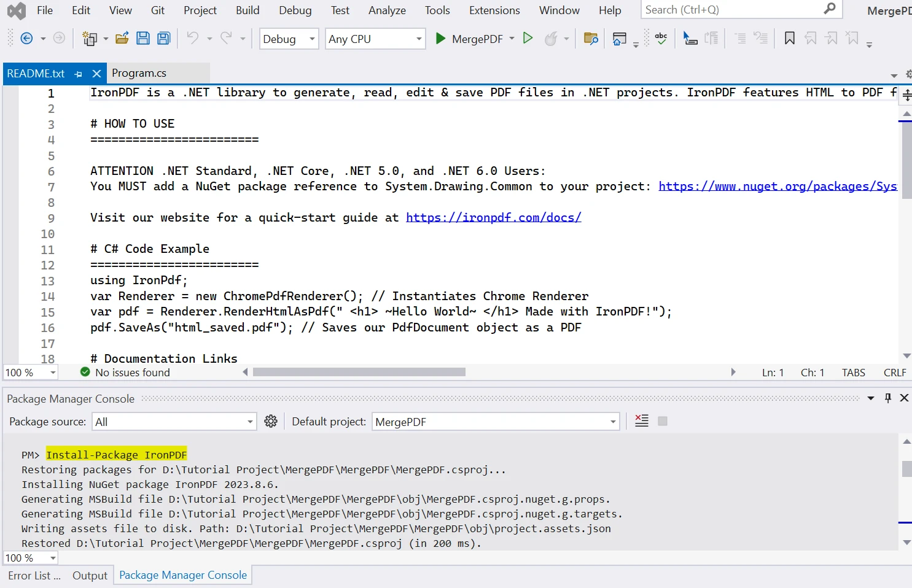Open the Default project MergePDF dropdown
The width and height of the screenshot is (912, 588).
[496, 422]
